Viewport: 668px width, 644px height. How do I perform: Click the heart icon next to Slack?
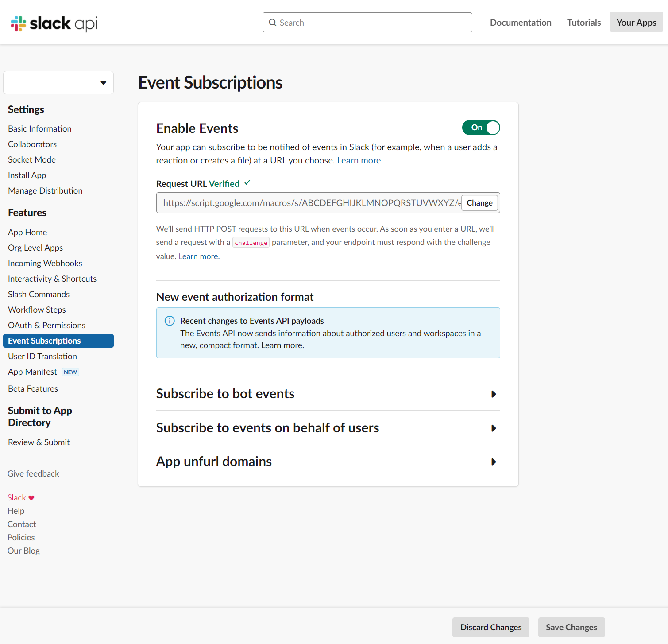click(x=31, y=498)
